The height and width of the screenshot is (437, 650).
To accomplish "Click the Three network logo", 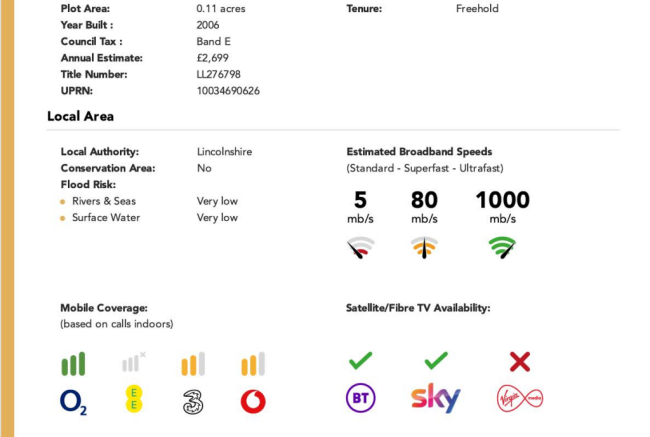I will 193,402.
